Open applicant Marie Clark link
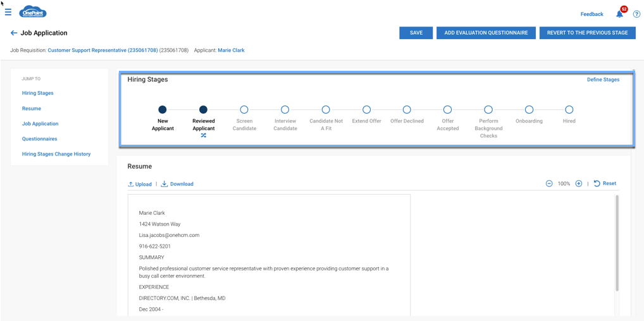Image resolution: width=644 pixels, height=321 pixels. point(232,51)
